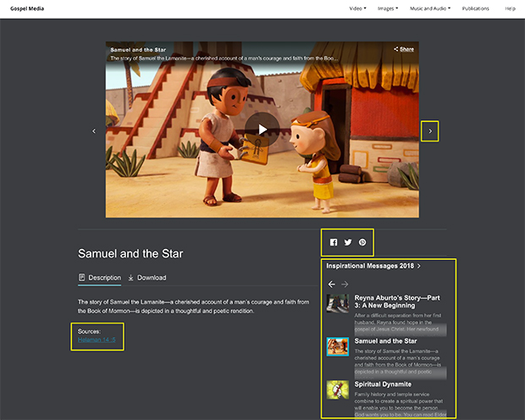Click the video overlay title Samuel and the Star
This screenshot has height=420, width=525.
point(138,50)
